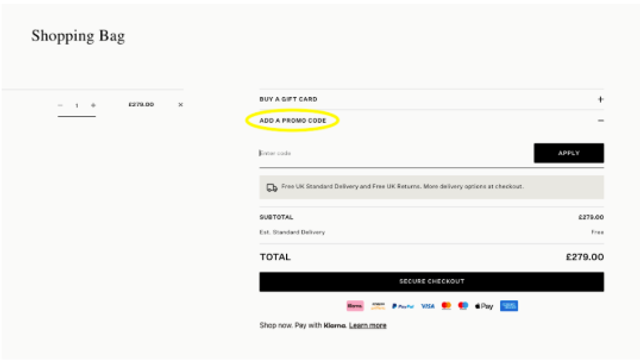Click the Visa payment icon

[427, 306]
